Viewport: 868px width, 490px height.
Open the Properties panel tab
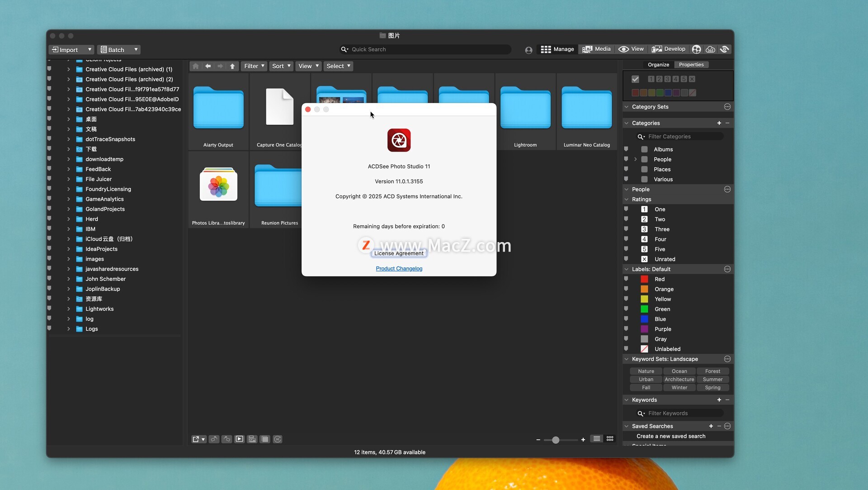pos(691,65)
